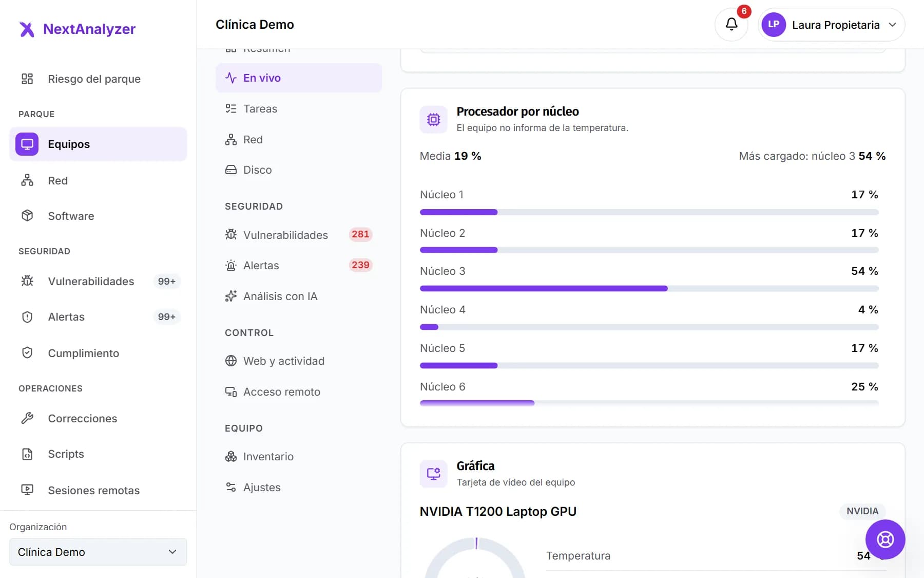Open the Disco section
The height and width of the screenshot is (578, 924).
coord(299,170)
